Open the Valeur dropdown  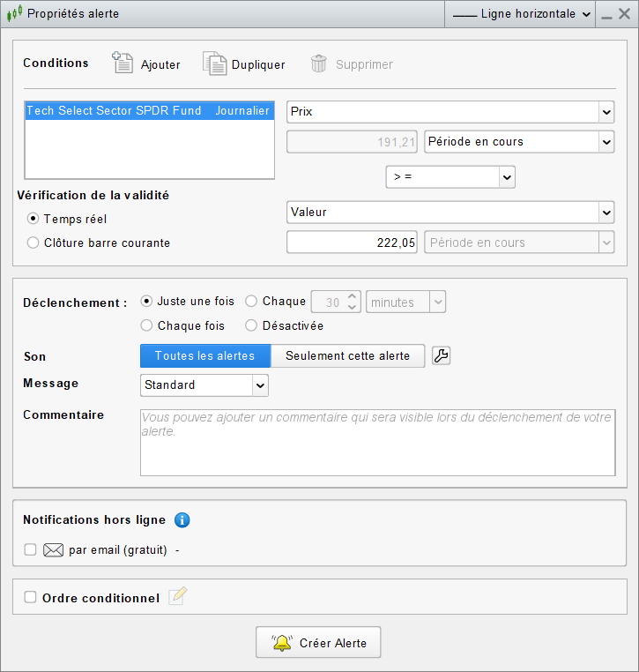tap(450, 213)
